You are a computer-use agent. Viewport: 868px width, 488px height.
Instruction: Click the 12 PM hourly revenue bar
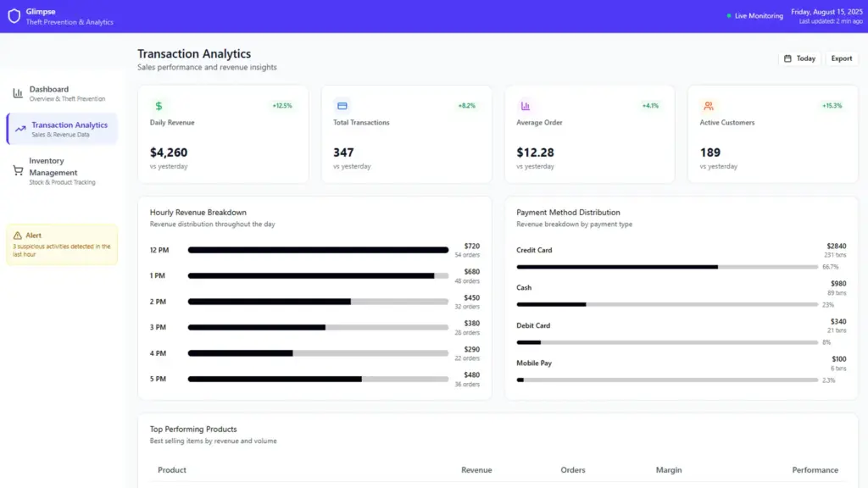pyautogui.click(x=318, y=250)
